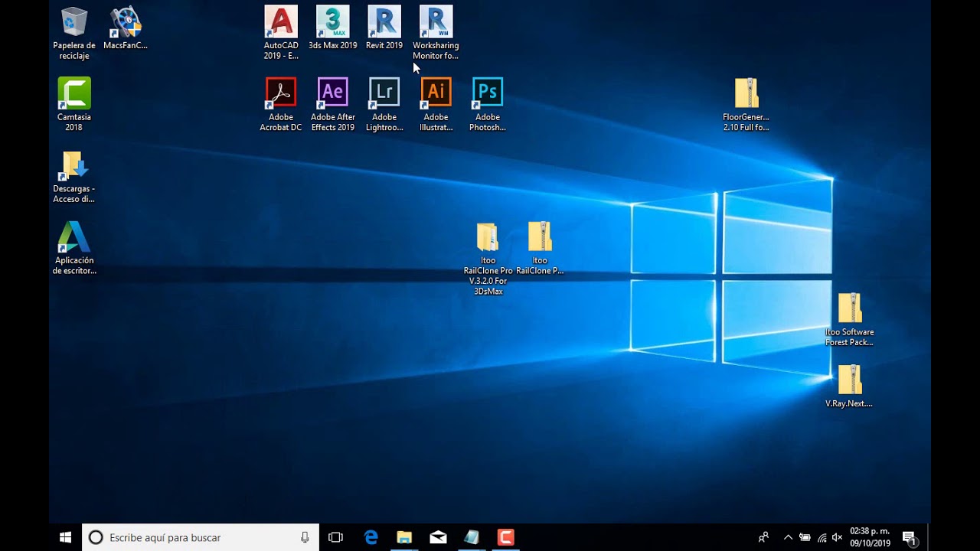Open the Papelera de reciclaje icon
The height and width of the screenshot is (551, 980).
pyautogui.click(x=74, y=34)
